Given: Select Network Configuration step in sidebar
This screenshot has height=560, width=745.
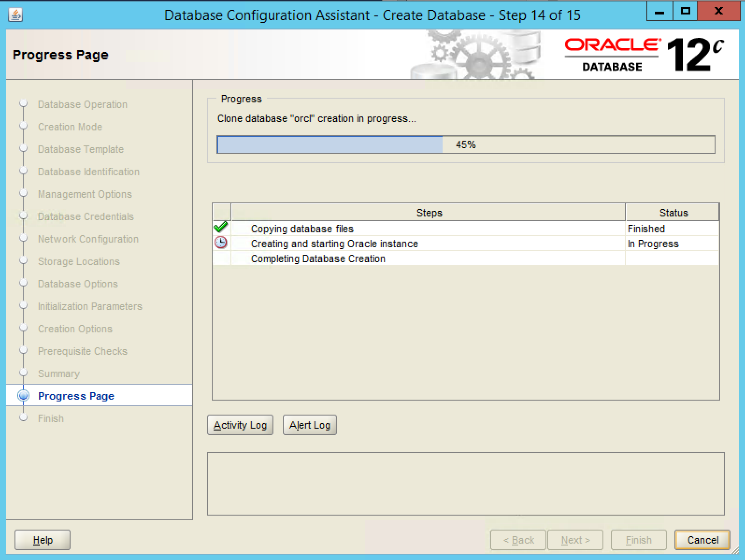Looking at the screenshot, I should (x=88, y=239).
